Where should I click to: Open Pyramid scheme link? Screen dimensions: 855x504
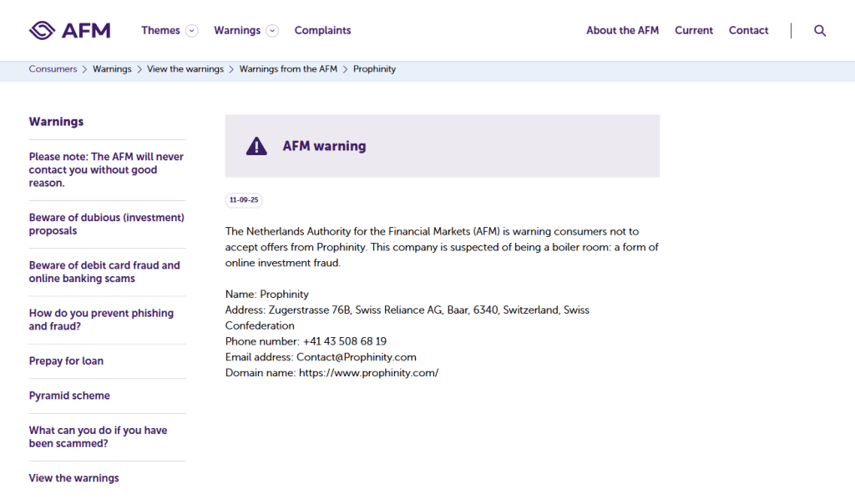69,396
